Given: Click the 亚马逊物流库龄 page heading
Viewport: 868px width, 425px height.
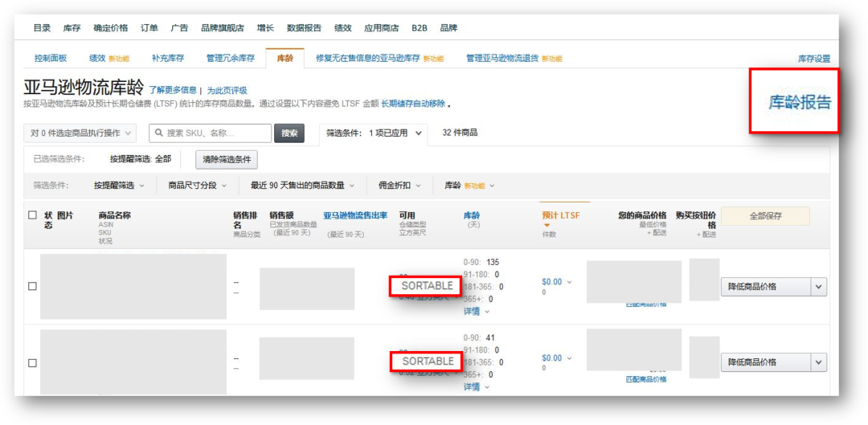Looking at the screenshot, I should (x=84, y=88).
